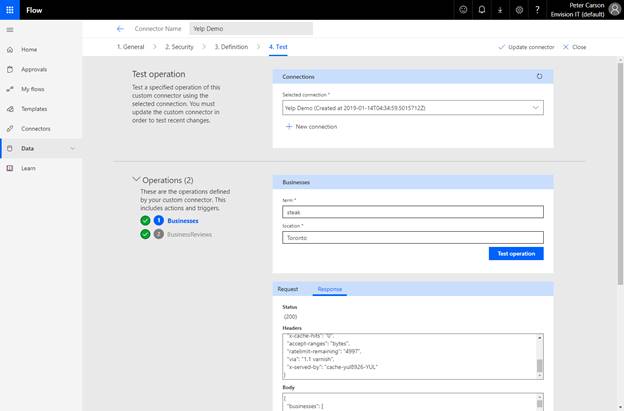The height and width of the screenshot is (411, 624).
Task: Click the location input containing Toronto
Action: coord(413,238)
